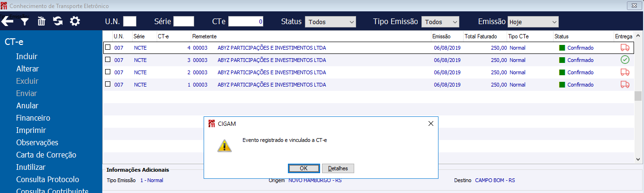Click the vertical scrollbar thumb of the grid
The width and height of the screenshot is (644, 193).
(638, 96)
